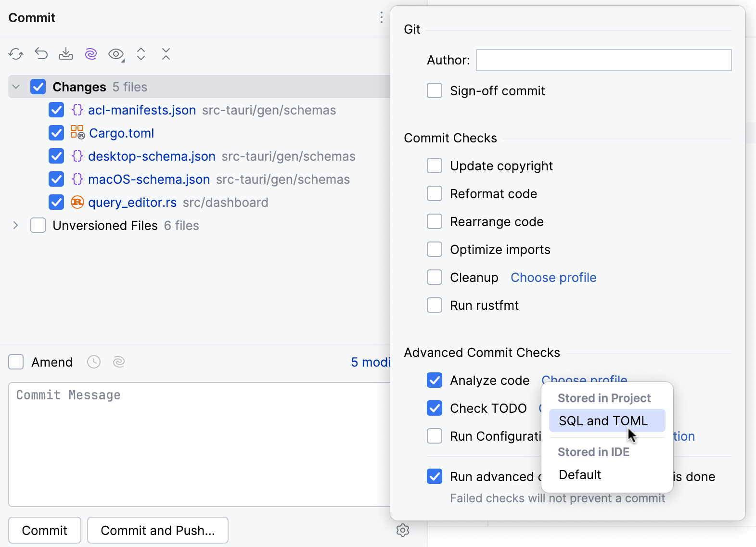This screenshot has height=547, width=756.
Task: Click the Refresh changes icon
Action: tap(16, 54)
